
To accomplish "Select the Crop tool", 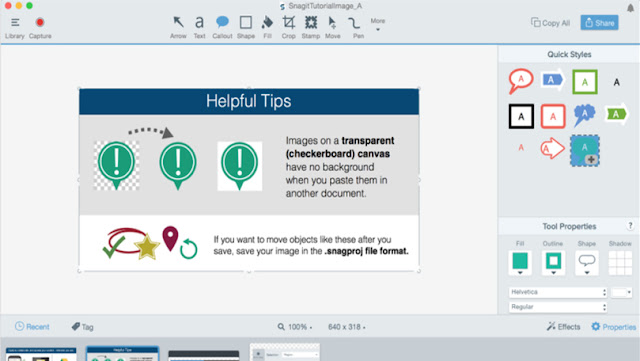I will click(x=289, y=28).
